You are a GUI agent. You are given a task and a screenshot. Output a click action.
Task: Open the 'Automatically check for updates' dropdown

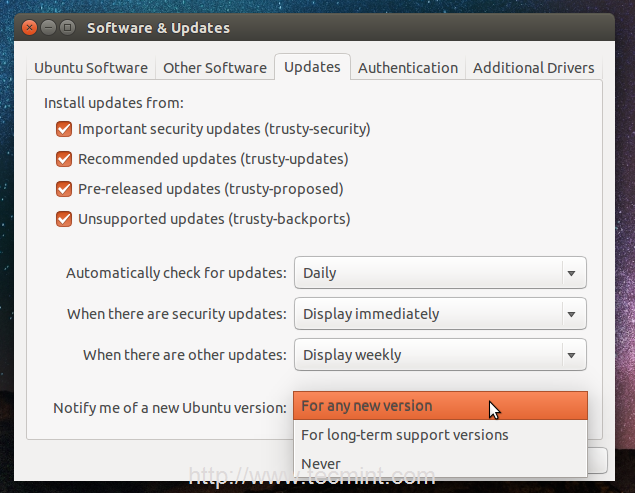[440, 272]
